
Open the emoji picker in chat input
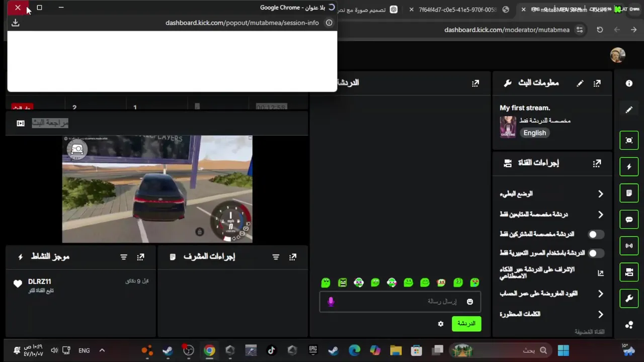tap(470, 302)
